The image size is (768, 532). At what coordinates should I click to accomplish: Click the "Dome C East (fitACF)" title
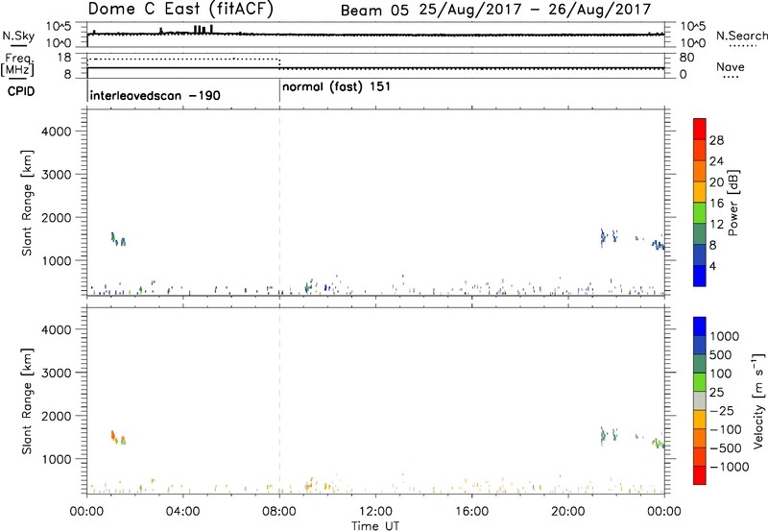click(180, 9)
